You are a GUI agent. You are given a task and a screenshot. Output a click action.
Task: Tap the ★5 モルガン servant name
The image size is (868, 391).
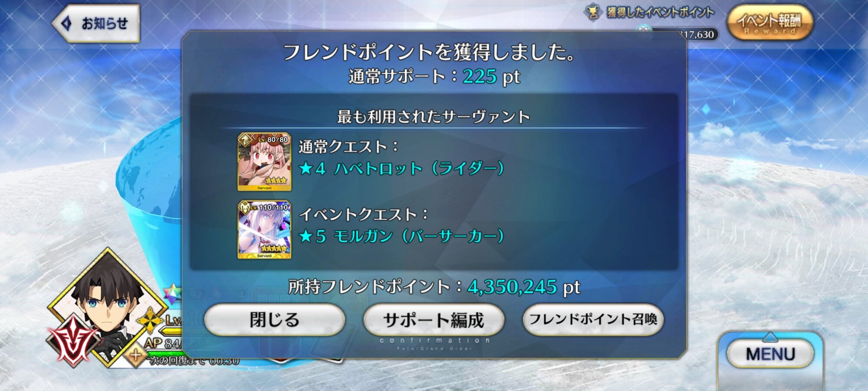point(401,236)
